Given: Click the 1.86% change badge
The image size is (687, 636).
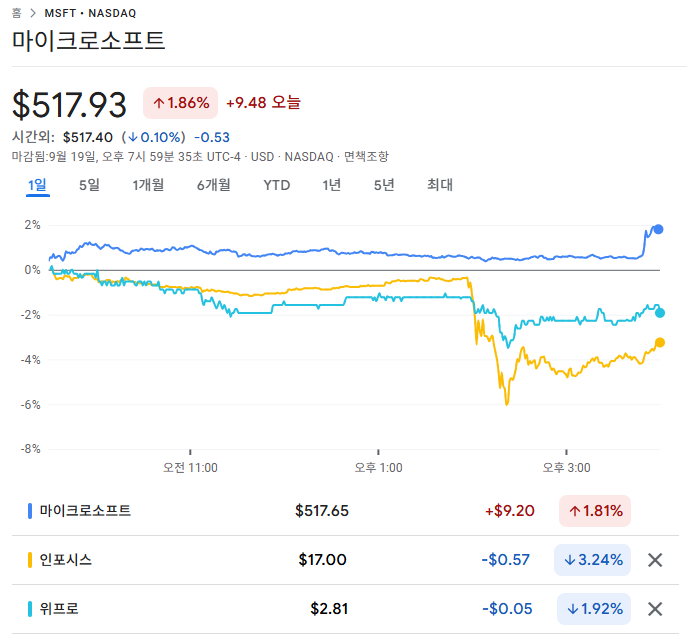Looking at the screenshot, I should pos(181,103).
